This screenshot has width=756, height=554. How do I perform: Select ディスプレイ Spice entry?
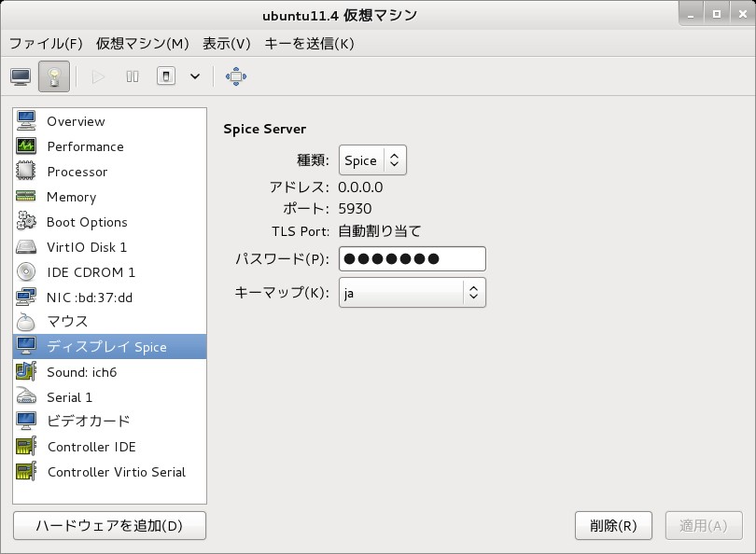point(110,347)
